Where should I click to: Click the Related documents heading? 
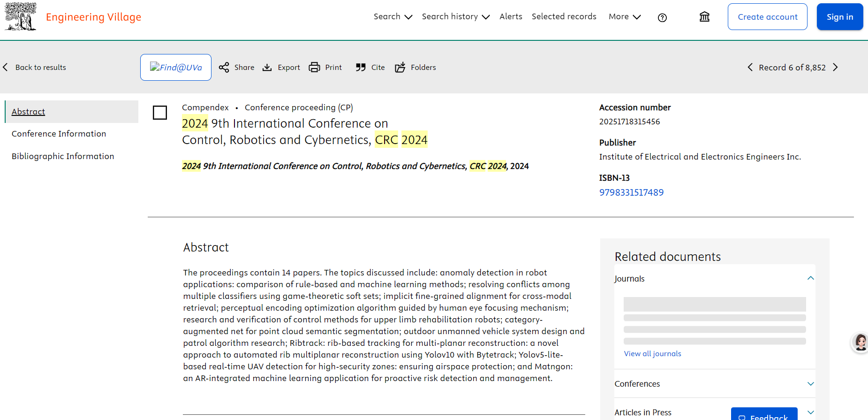pos(668,257)
